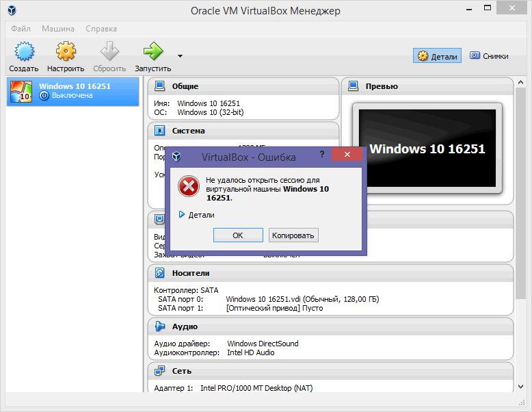Click Копировать in the error dialog
The width and height of the screenshot is (532, 412).
293,235
